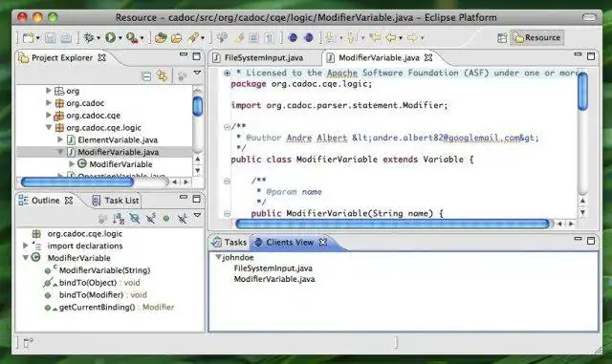
Task: Click the Project Explorer horizontal scrollbar thumb
Action: [77, 182]
